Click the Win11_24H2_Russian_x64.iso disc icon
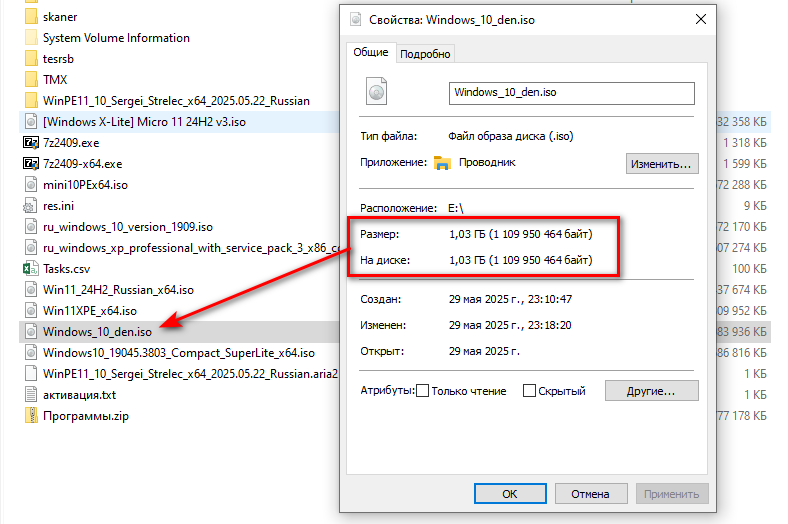This screenshot has width=788, height=524. point(31,290)
